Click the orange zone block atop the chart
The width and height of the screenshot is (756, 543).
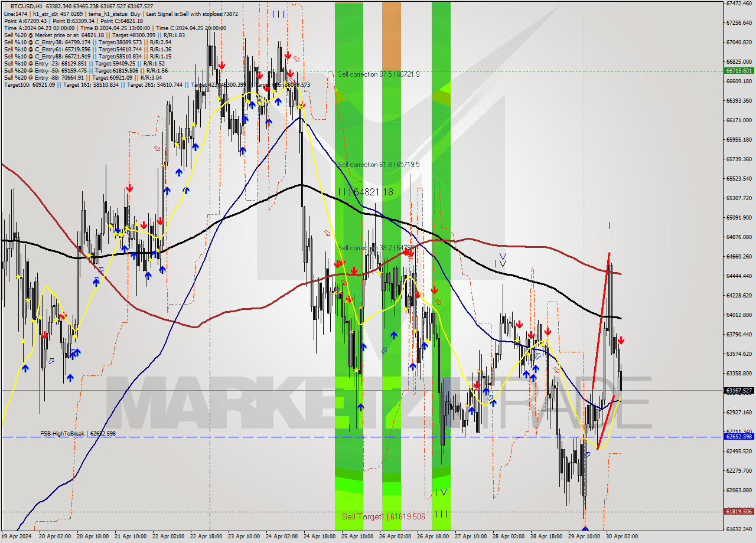(x=391, y=37)
